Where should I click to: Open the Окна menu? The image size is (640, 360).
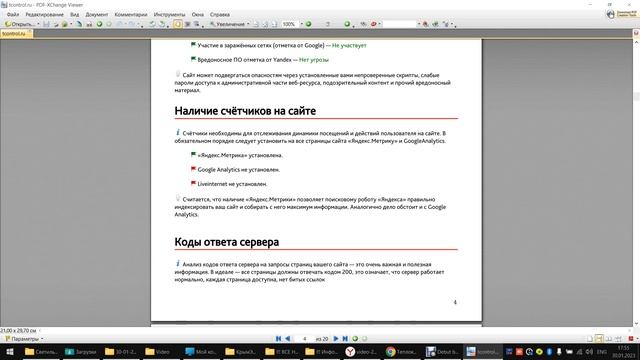[198, 14]
